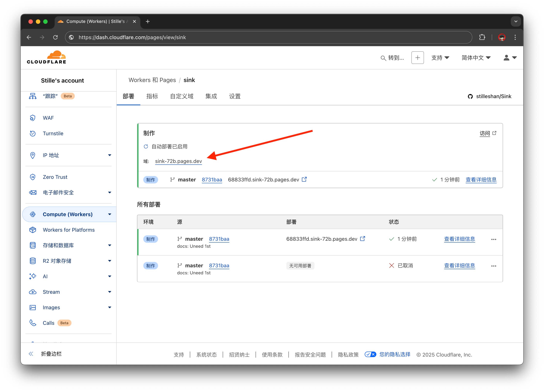
Task: Click the R2 对象存储 bucket icon
Action: [x=33, y=261]
